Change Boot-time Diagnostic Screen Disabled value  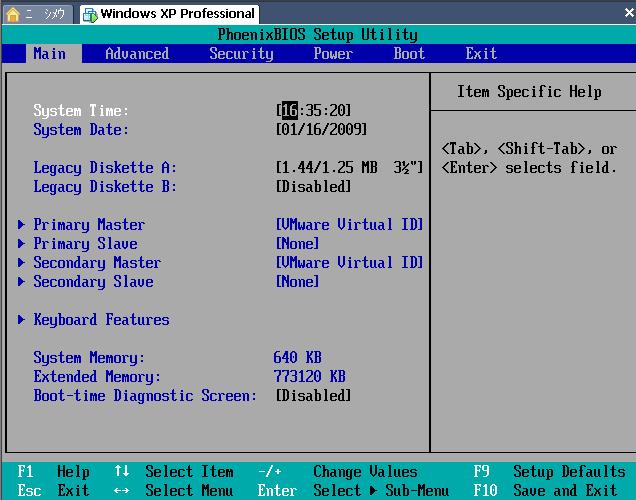[x=314, y=395]
